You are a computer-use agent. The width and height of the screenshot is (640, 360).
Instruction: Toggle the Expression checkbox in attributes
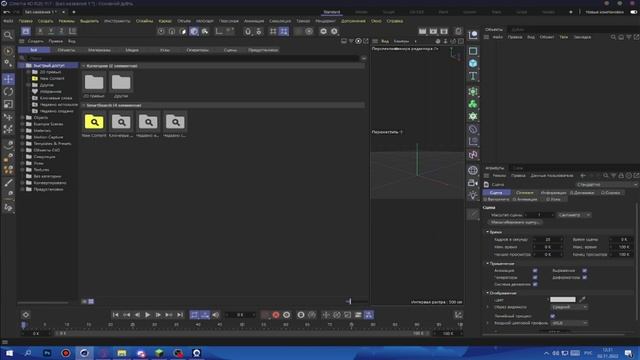click(x=584, y=271)
